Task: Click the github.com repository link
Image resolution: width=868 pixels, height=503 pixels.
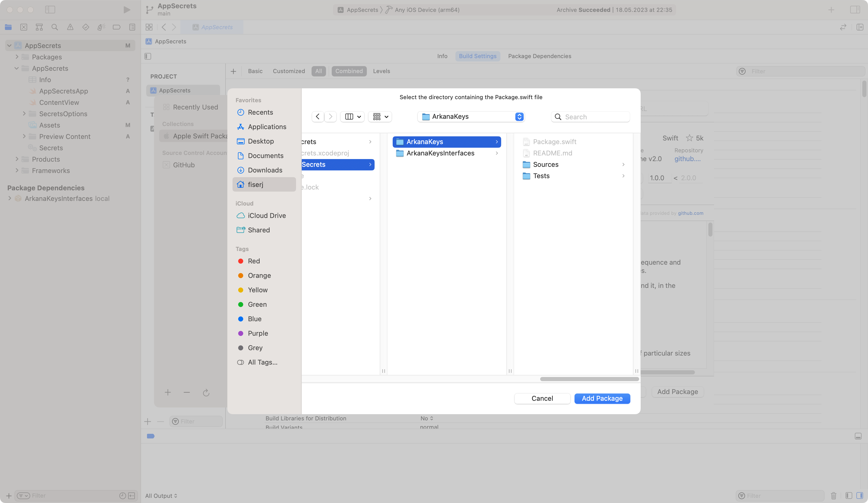Action: 688,159
